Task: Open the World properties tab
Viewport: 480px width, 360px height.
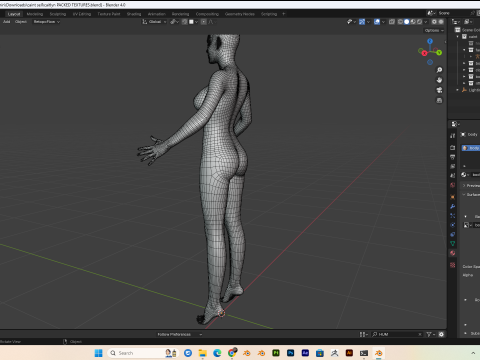Action: pos(453,185)
